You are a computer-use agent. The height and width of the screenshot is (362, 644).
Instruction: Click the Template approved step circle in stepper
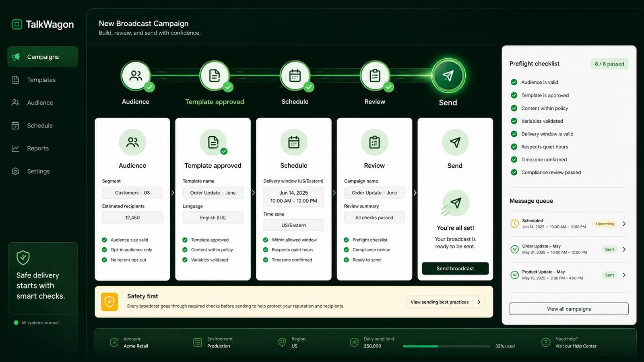(x=215, y=76)
